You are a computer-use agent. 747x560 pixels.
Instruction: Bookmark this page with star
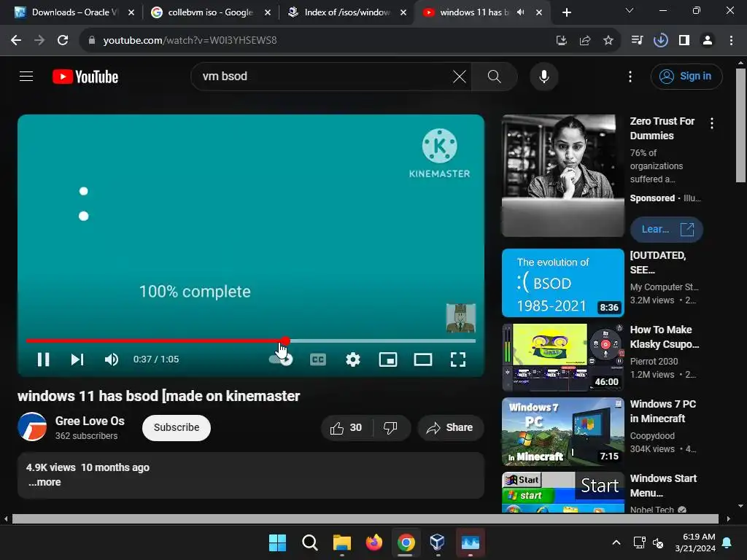[608, 41]
